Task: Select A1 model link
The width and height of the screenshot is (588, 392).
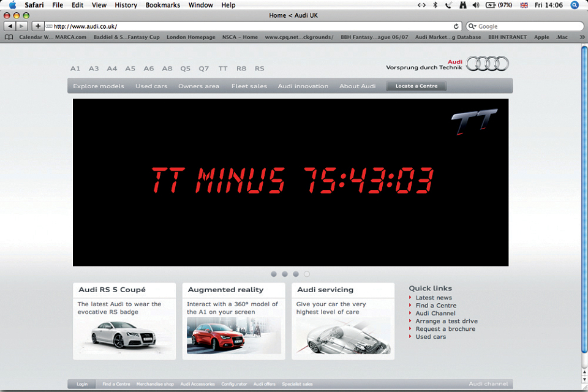Action: [x=75, y=68]
